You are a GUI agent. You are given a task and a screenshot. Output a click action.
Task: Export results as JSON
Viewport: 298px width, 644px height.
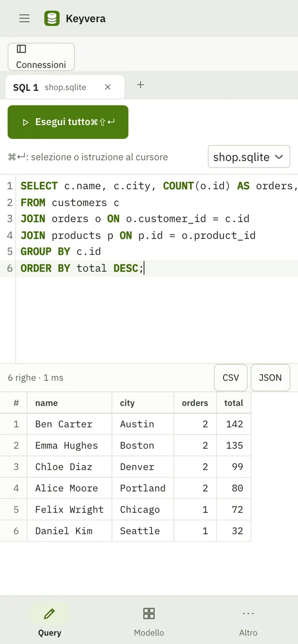coord(270,378)
